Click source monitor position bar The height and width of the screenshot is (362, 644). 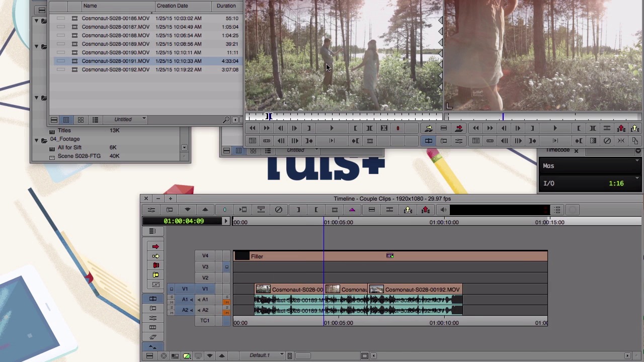tap(344, 117)
